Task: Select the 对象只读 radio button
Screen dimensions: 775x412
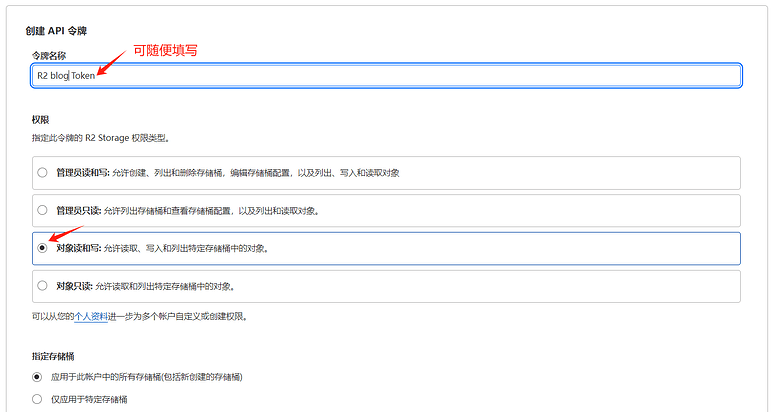Action: 42,286
